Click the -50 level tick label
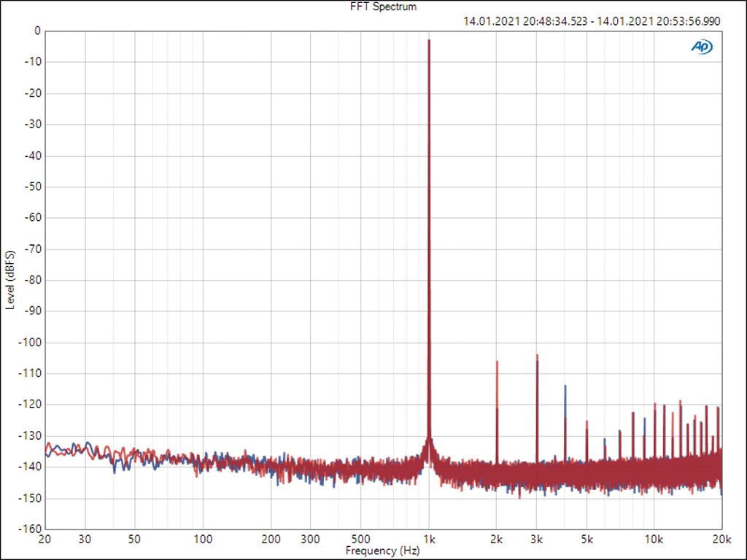This screenshot has height=560, width=747. pos(32,187)
